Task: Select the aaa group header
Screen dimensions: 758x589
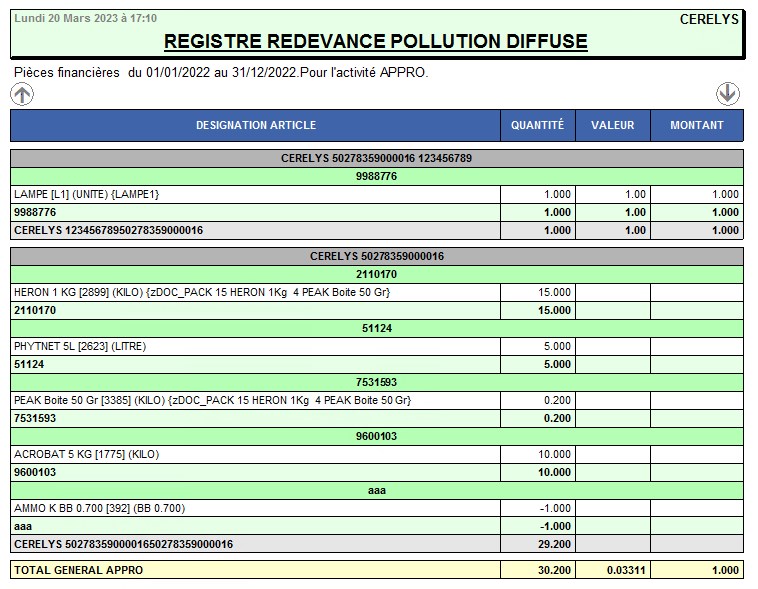Action: coord(376,490)
